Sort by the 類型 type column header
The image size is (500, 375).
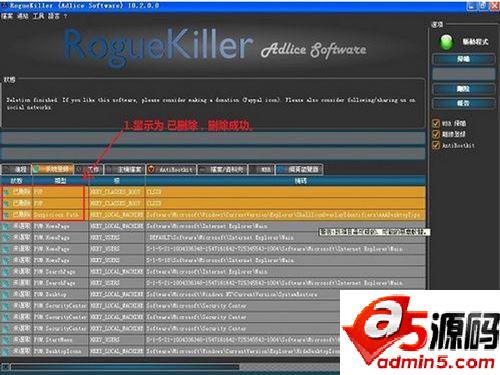click(x=61, y=181)
